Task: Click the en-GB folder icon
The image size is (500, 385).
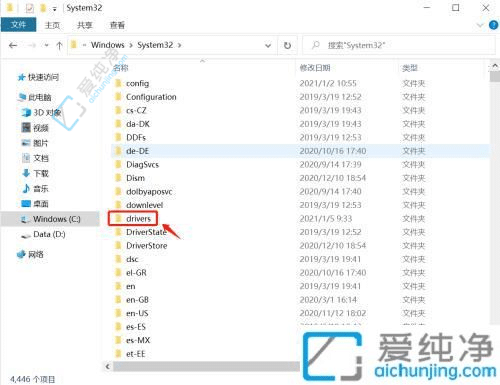Action: [x=118, y=300]
